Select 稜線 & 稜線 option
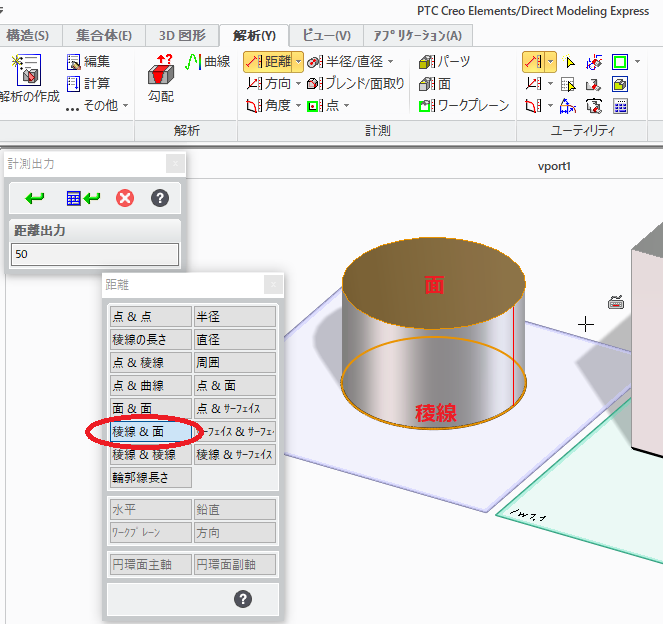Screen dimensions: 663x624 151,454
